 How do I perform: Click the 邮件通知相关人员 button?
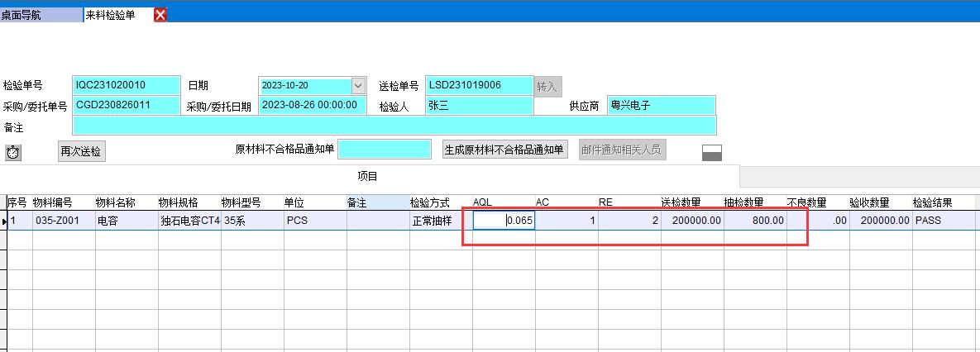tap(622, 150)
